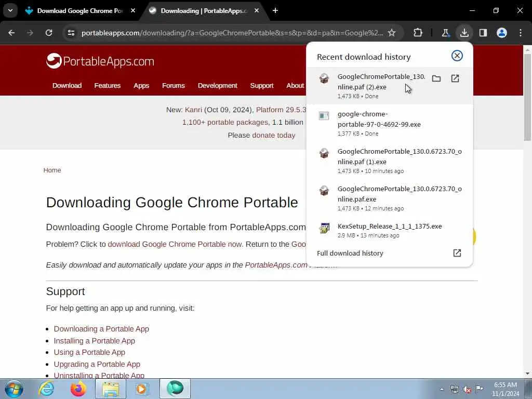This screenshot has width=532, height=399.
Task: Open GoogleChromePortable (2).exe file externally
Action: [455, 79]
